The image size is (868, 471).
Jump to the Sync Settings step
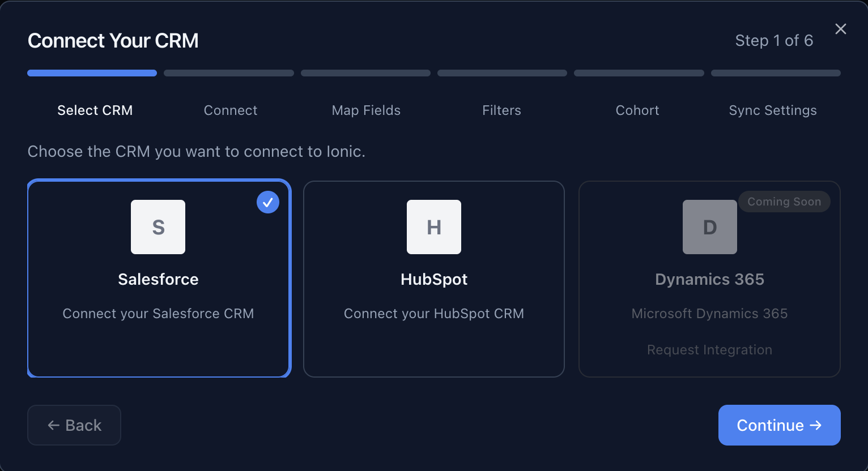(x=773, y=110)
